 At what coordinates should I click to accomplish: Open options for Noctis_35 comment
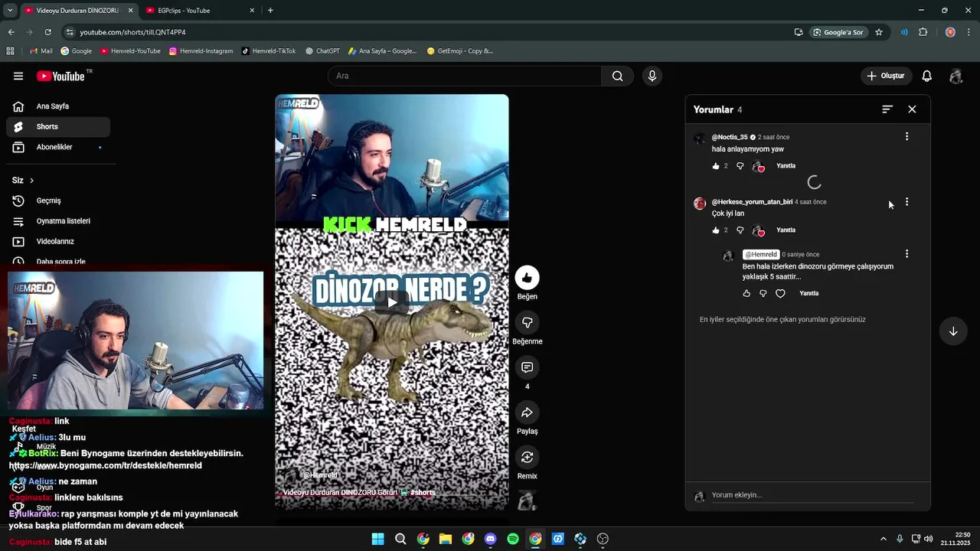click(906, 136)
